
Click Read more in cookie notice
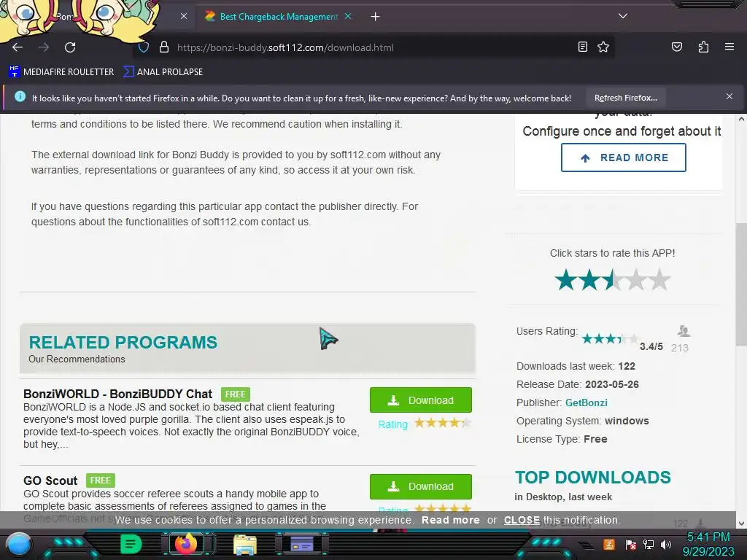click(450, 520)
